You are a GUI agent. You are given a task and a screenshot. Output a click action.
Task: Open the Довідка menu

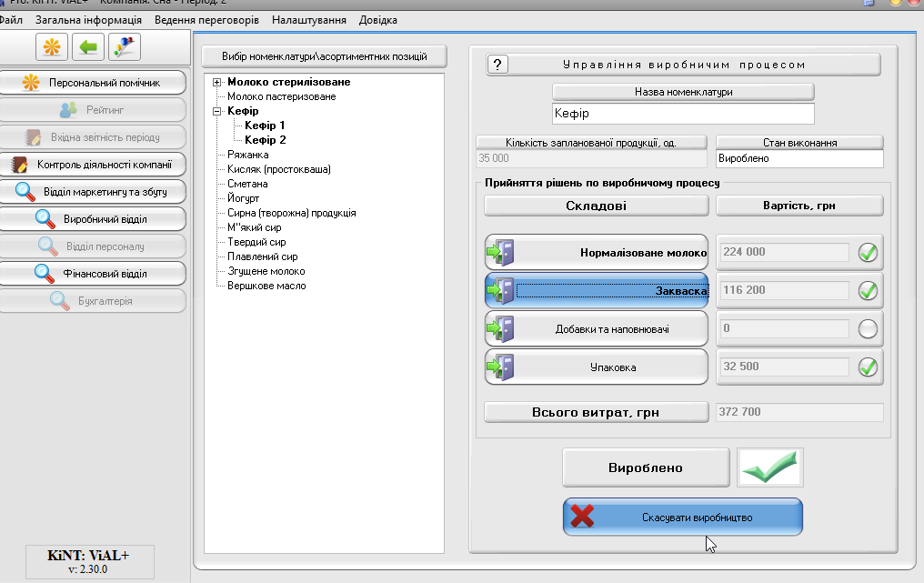coord(377,20)
